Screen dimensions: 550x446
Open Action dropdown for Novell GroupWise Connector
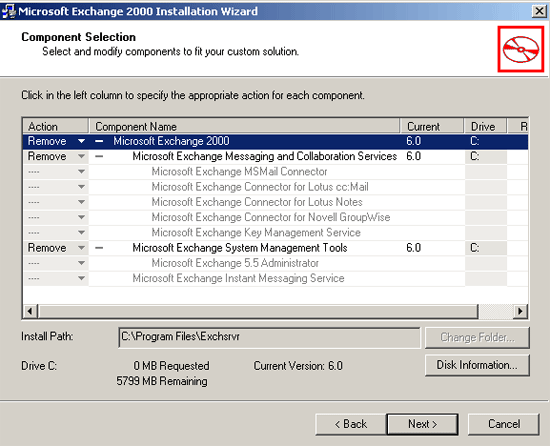[81, 217]
